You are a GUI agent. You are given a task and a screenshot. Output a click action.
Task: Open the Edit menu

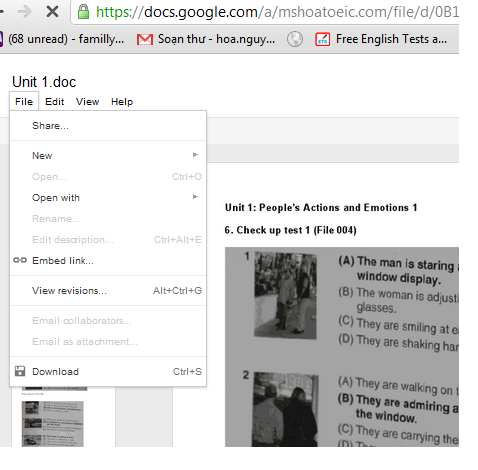(55, 101)
